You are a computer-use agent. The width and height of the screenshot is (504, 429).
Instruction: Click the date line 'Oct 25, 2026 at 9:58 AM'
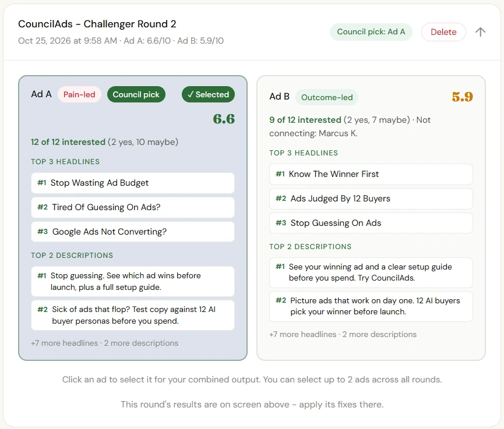click(68, 41)
